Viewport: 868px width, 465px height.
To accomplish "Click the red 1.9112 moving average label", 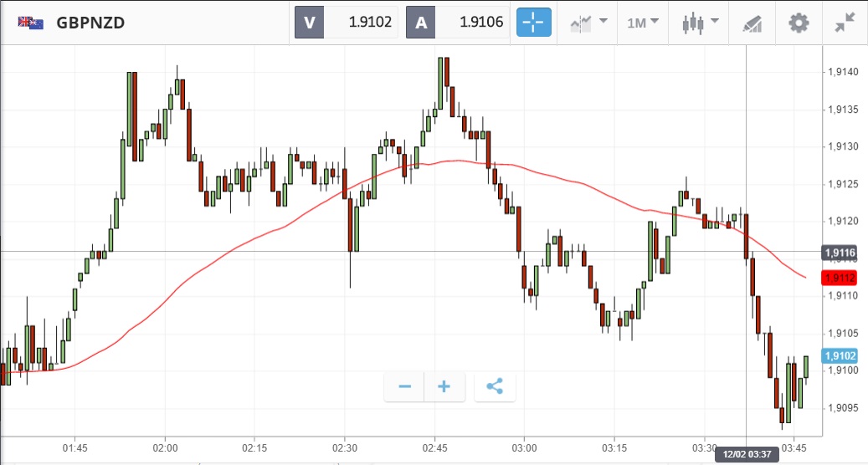I will (x=839, y=278).
